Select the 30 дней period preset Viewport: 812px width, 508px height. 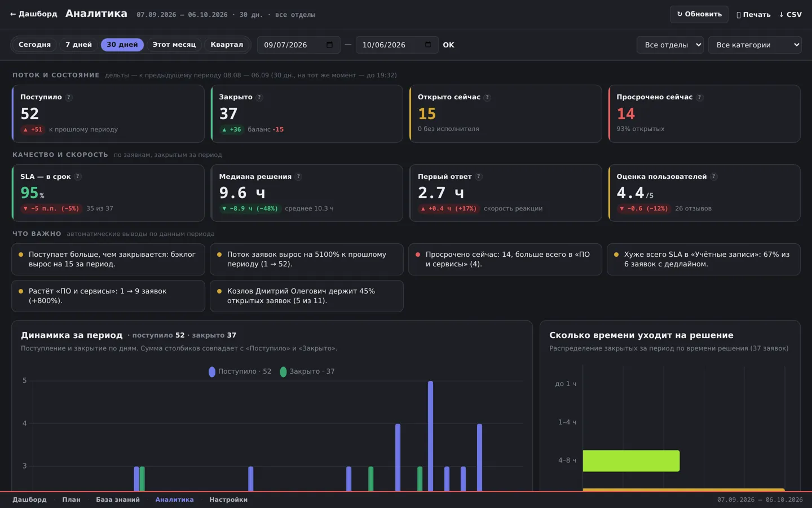(x=122, y=45)
